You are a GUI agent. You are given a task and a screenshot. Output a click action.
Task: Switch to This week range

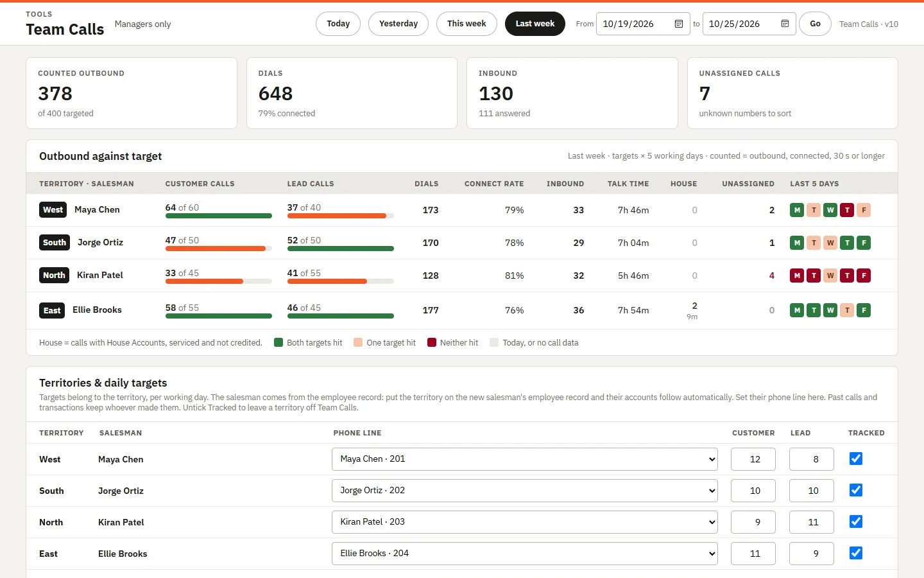point(466,24)
